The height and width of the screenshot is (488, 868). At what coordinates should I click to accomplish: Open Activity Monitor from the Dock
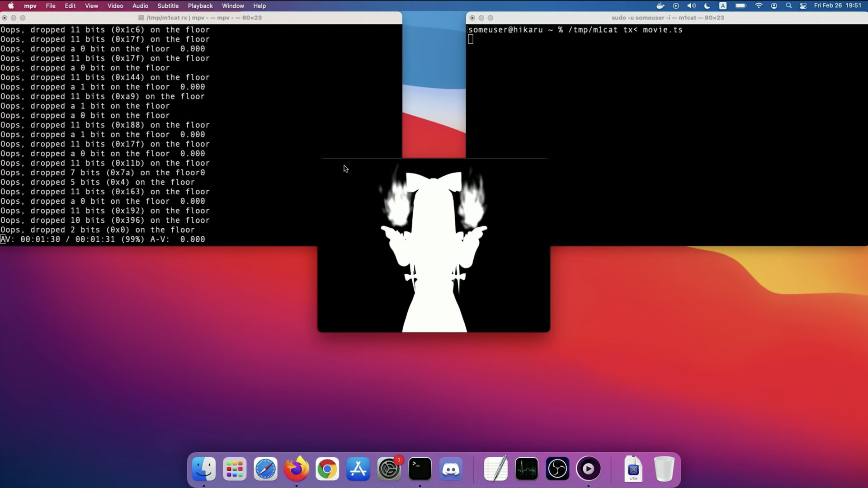527,469
